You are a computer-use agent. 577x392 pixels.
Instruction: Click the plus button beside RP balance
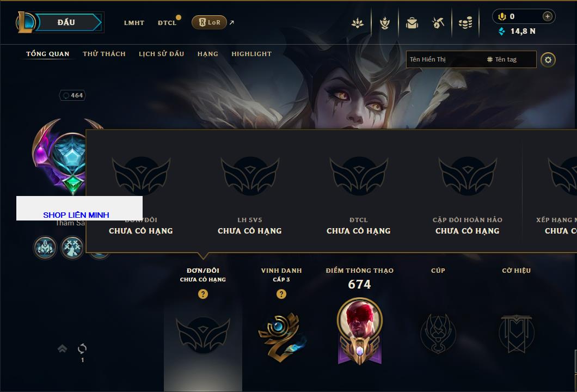(x=547, y=16)
